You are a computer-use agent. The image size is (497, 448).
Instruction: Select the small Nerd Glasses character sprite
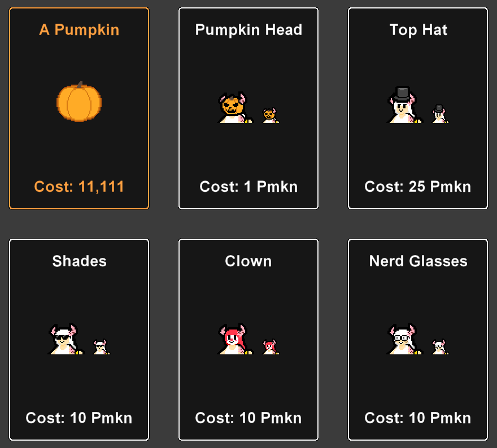pos(441,346)
